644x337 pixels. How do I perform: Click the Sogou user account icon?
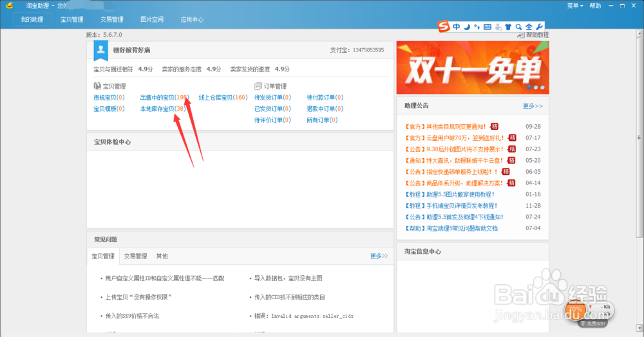pyautogui.click(x=498, y=27)
